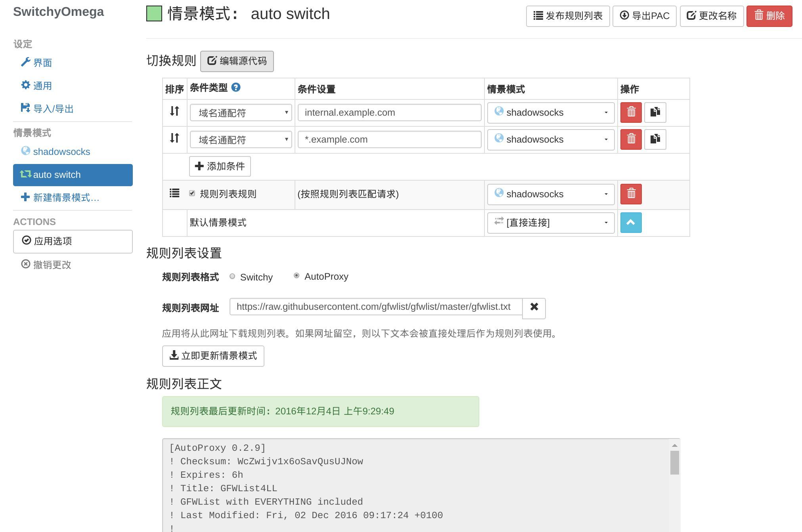Image resolution: width=802 pixels, height=532 pixels.
Task: Click 立即更新情景模式 button
Action: click(213, 356)
